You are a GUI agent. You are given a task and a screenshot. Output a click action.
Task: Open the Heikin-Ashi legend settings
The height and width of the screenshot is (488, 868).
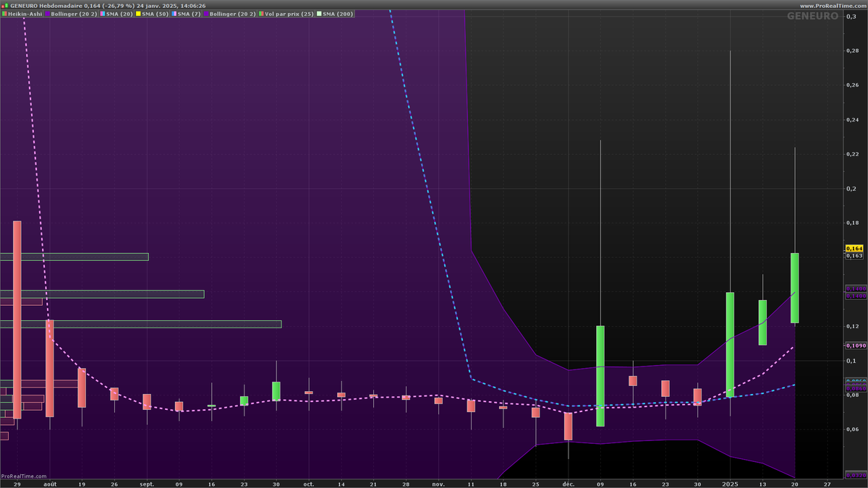(22, 14)
